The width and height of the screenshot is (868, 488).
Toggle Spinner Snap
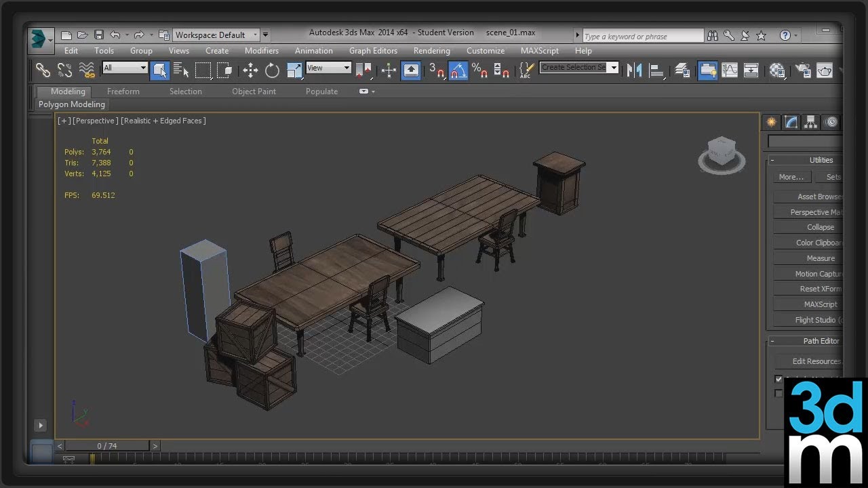point(502,70)
